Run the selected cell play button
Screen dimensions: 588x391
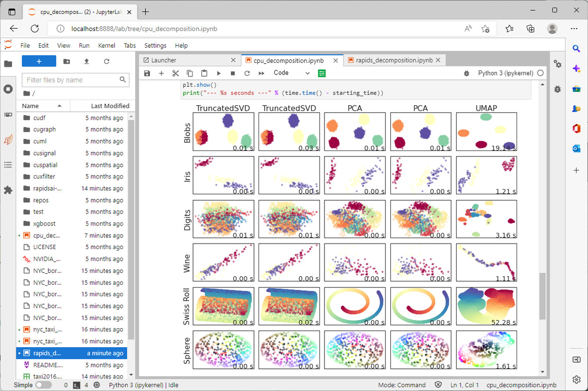pos(219,73)
